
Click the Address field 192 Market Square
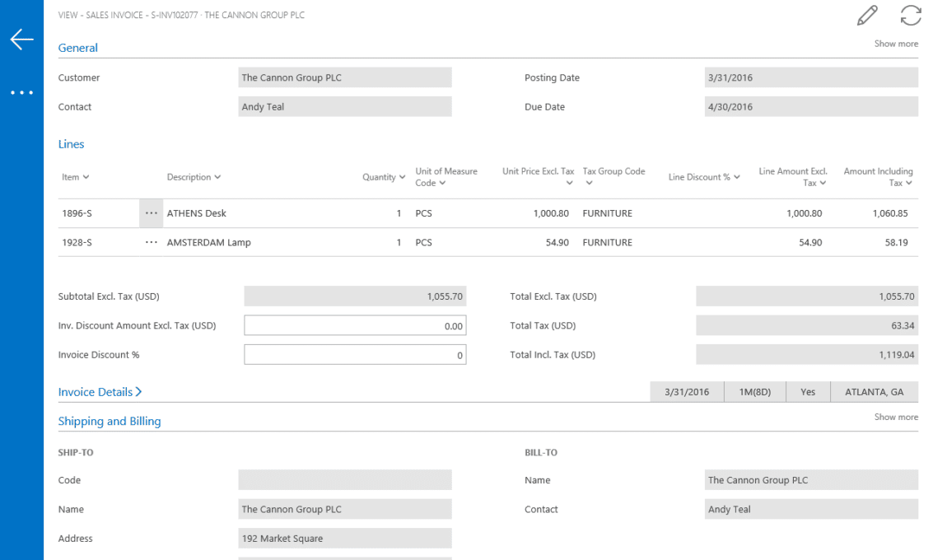point(345,539)
